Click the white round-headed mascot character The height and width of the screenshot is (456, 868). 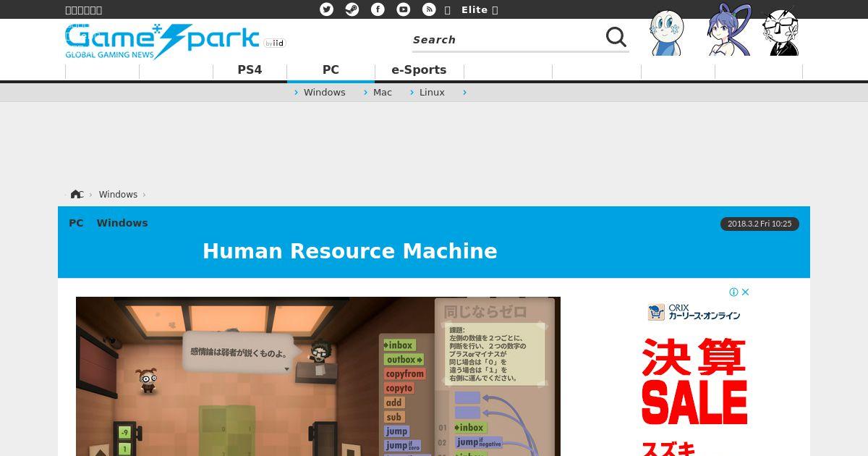tap(666, 33)
